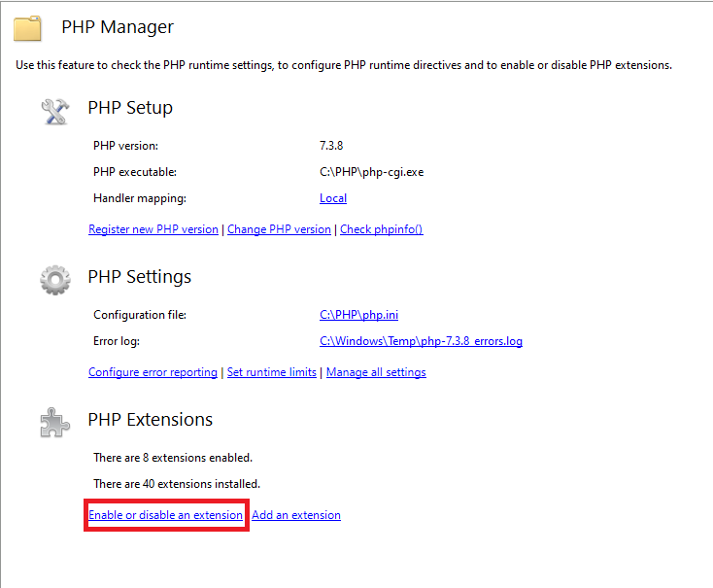Image resolution: width=713 pixels, height=588 pixels.
Task: Click the PHP Manager folder icon
Action: coord(27,28)
